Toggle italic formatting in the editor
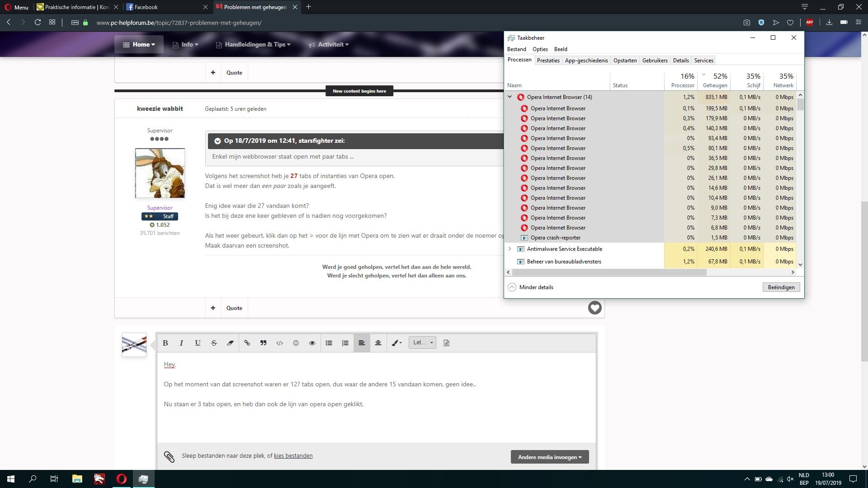The height and width of the screenshot is (488, 868). tap(181, 343)
